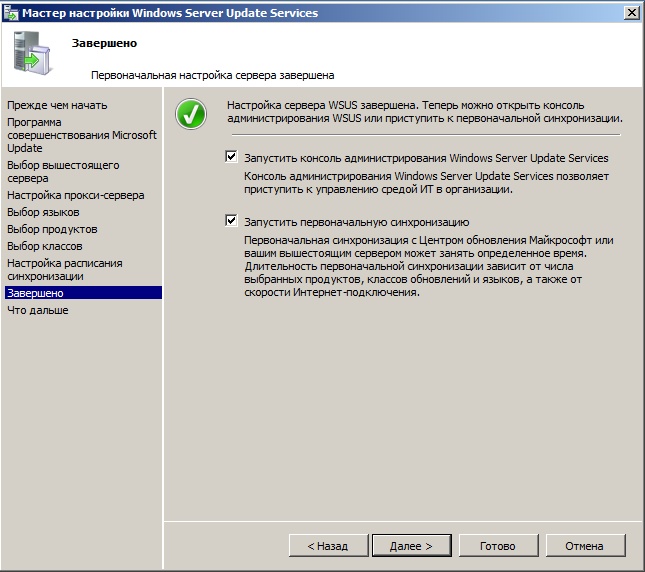Click description starting 'Первоначальная синхронизация с Центром'

click(429, 266)
